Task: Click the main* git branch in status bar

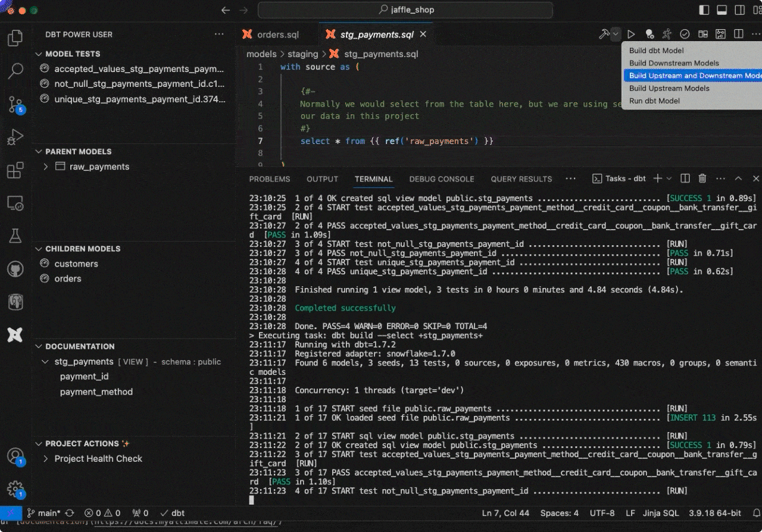Action: tap(43, 513)
